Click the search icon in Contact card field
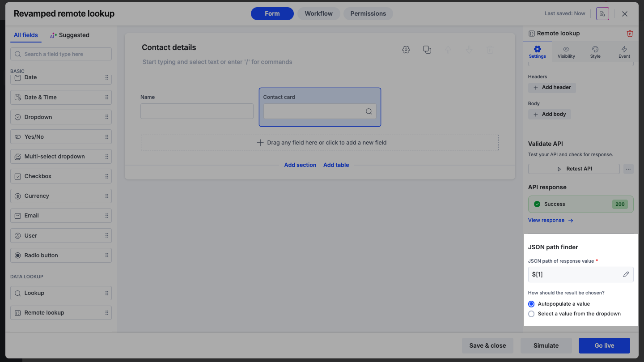This screenshot has height=362, width=644. [369, 111]
